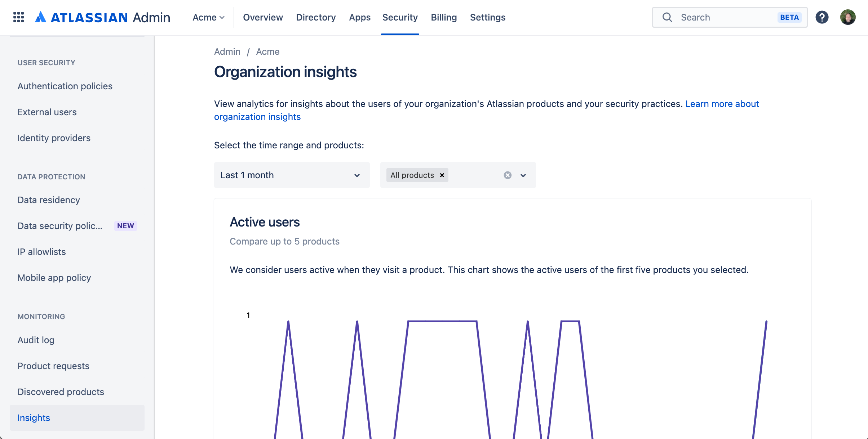Select Authentication policies in sidebar
868x439 pixels.
(65, 86)
